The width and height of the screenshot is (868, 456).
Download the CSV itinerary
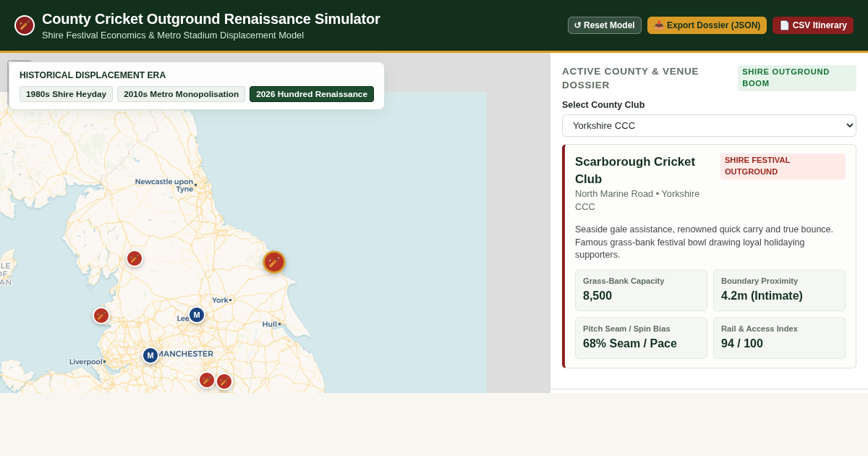coord(813,25)
